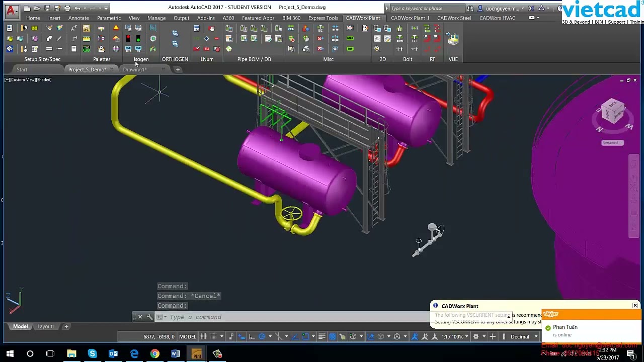
Task: Click the yellow SPC palette icon
Action: pos(86,28)
